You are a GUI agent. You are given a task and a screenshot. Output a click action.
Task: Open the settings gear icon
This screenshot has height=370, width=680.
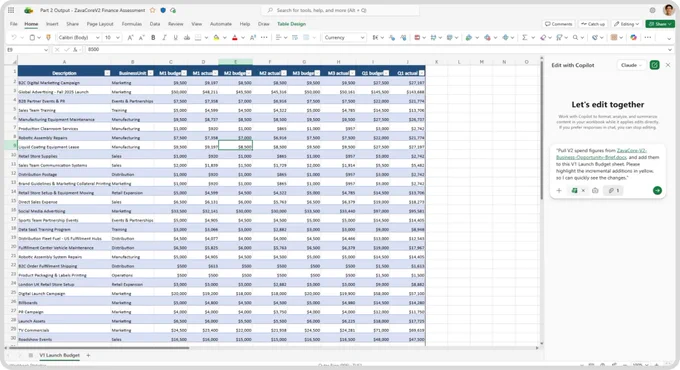pyautogui.click(x=652, y=10)
